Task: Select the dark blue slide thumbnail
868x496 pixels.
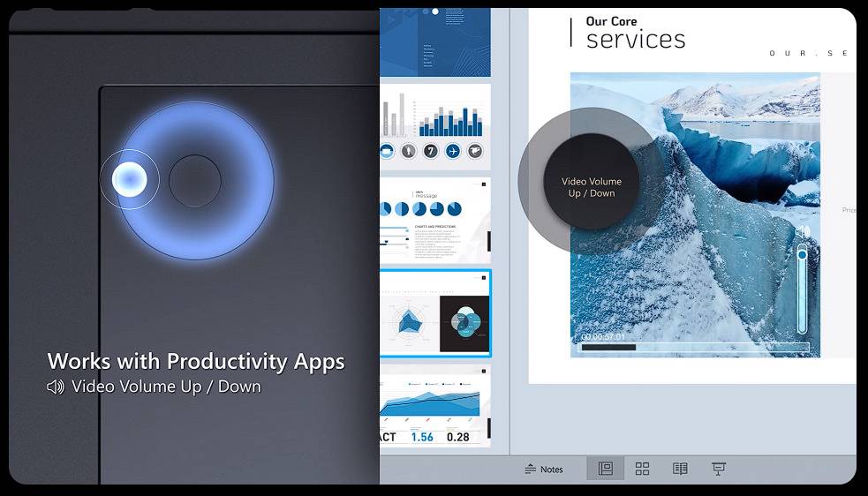Action: tap(434, 41)
